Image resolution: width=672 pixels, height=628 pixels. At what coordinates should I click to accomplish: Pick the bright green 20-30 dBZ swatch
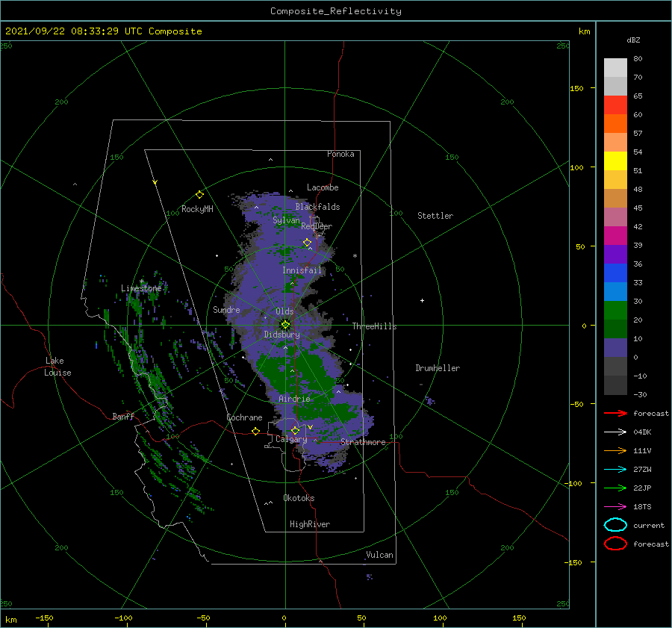point(615,311)
